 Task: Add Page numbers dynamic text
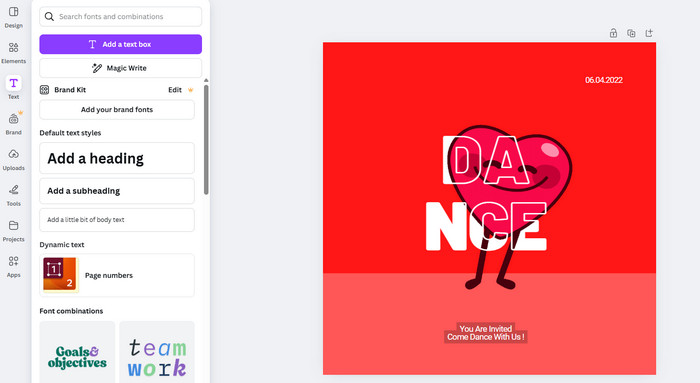[x=117, y=275]
